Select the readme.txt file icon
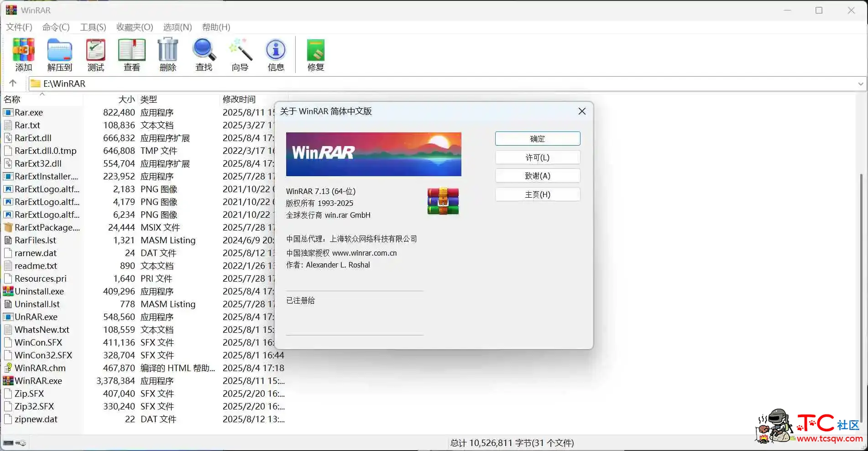The image size is (868, 451). tap(8, 266)
